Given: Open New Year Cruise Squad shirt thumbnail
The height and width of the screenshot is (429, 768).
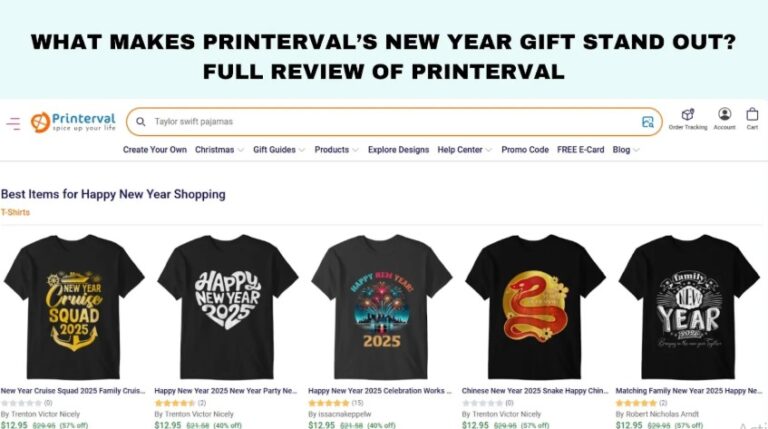Looking at the screenshot, I should 74,307.
